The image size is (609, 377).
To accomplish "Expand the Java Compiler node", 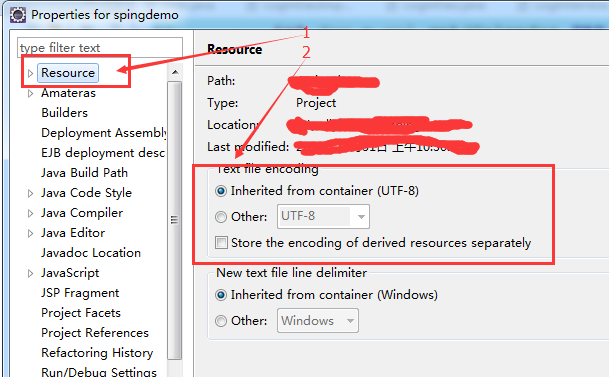I will click(x=30, y=213).
